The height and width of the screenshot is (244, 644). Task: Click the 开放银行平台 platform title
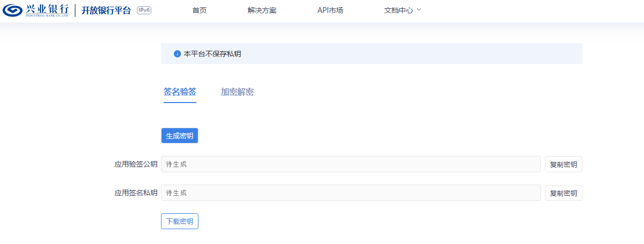pos(106,10)
